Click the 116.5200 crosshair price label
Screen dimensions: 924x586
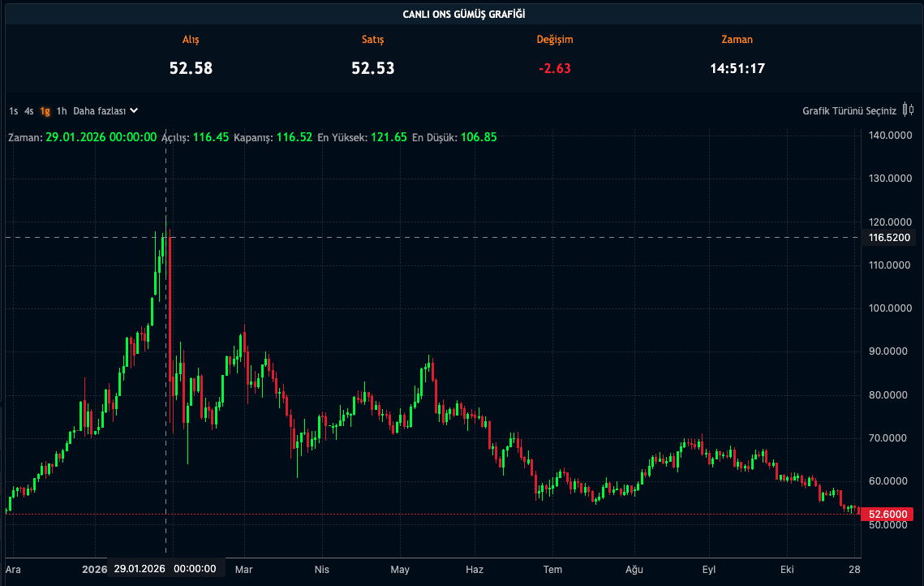point(889,238)
